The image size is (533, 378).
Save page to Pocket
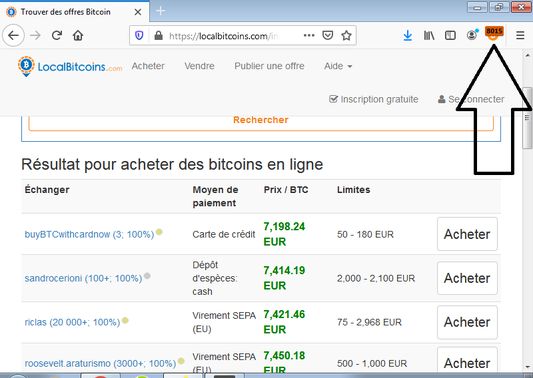click(327, 35)
